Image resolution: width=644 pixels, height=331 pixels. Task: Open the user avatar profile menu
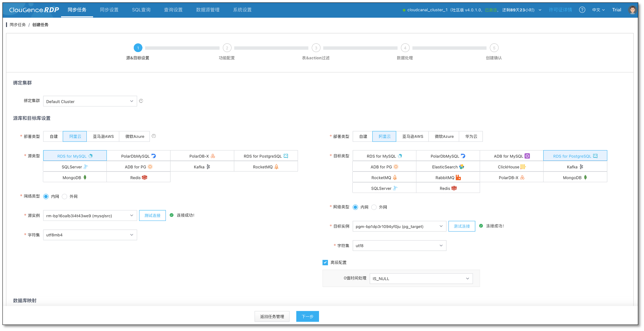pyautogui.click(x=632, y=10)
